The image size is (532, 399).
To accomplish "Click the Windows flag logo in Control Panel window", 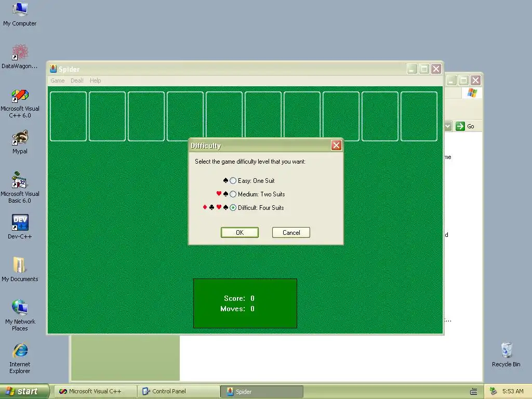I will point(472,92).
